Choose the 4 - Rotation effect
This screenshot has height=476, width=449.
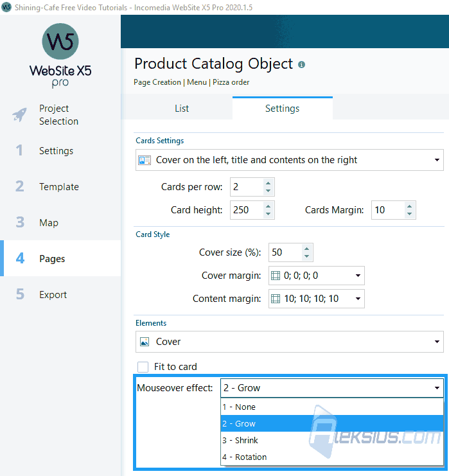(332, 457)
